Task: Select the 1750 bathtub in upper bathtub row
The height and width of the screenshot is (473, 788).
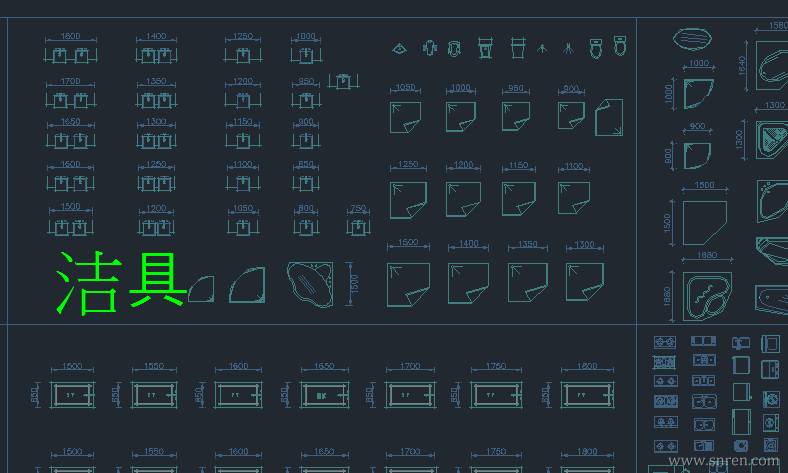Action: click(x=496, y=395)
